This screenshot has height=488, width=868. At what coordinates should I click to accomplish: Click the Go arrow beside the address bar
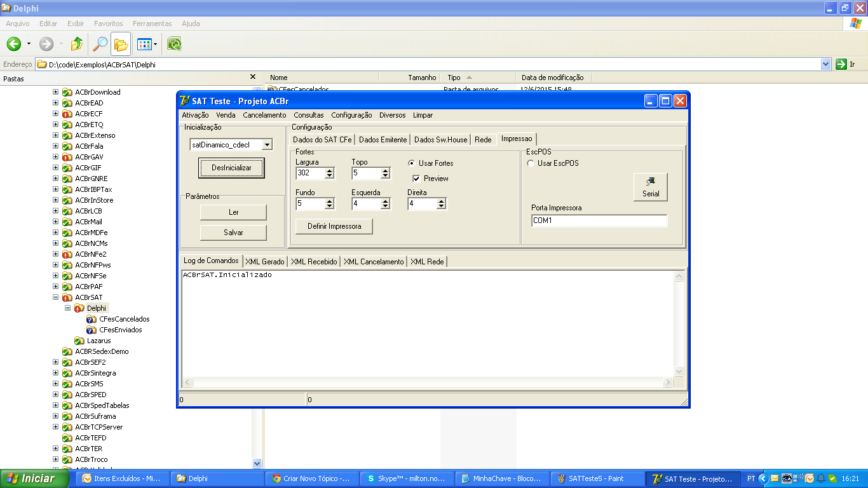point(841,64)
